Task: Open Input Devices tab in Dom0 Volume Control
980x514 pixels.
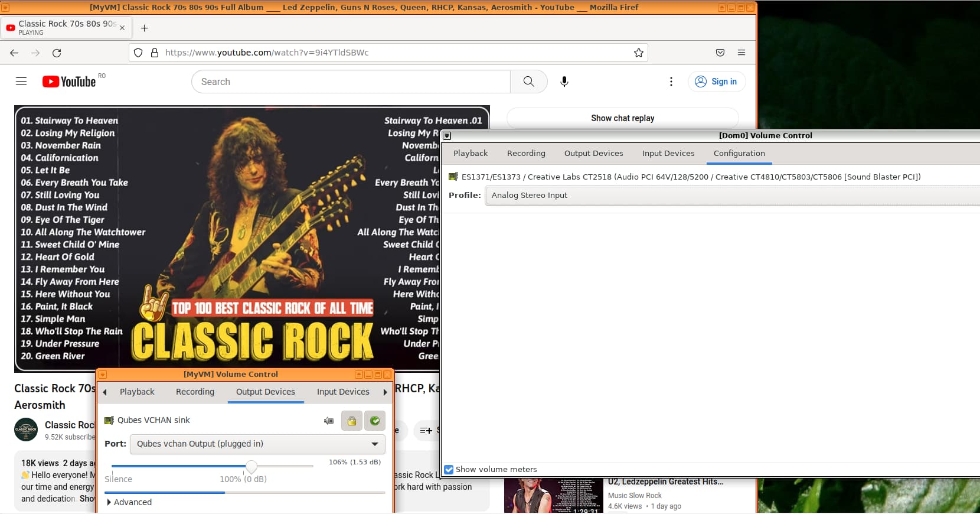Action: click(x=668, y=153)
